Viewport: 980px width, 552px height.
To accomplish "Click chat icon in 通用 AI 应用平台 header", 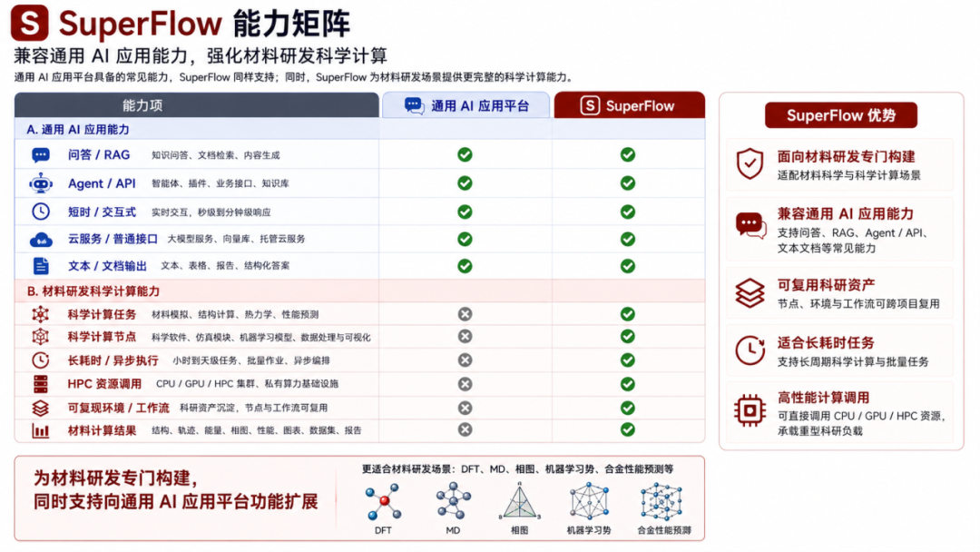I will (x=415, y=105).
